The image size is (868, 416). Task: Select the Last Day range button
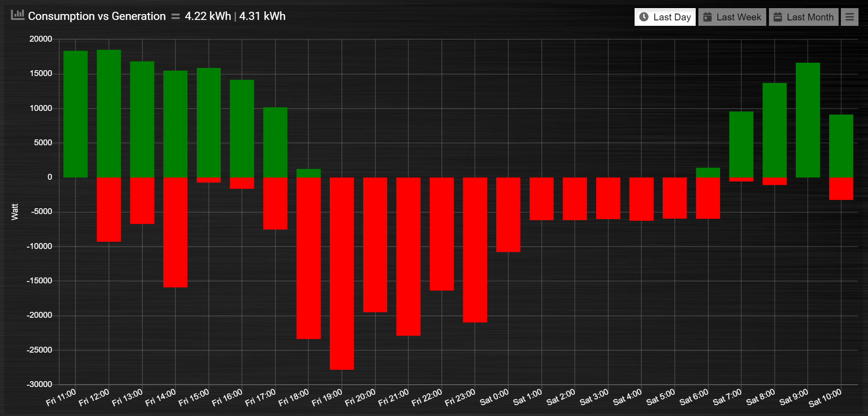pos(665,17)
